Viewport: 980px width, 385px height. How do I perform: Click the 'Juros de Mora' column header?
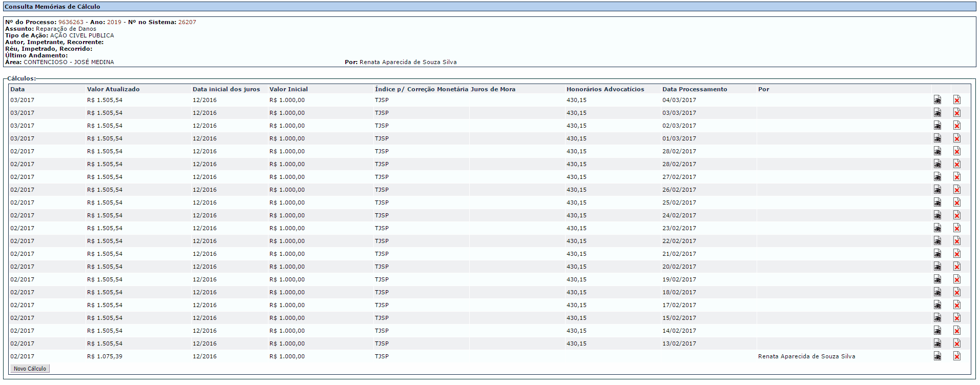click(493, 89)
